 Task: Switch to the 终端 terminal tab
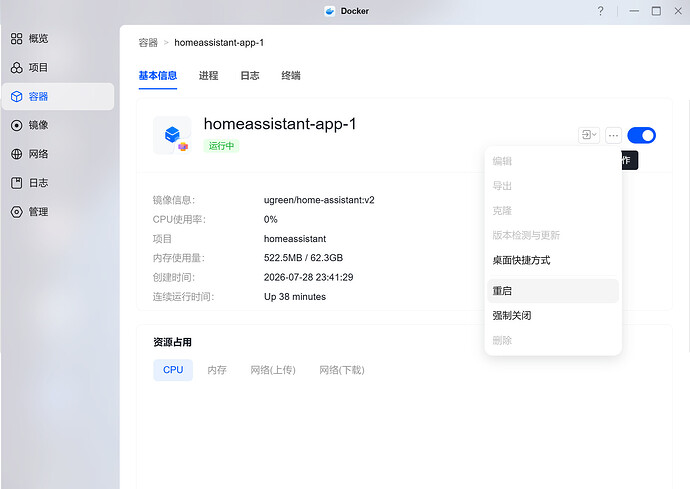[x=291, y=76]
